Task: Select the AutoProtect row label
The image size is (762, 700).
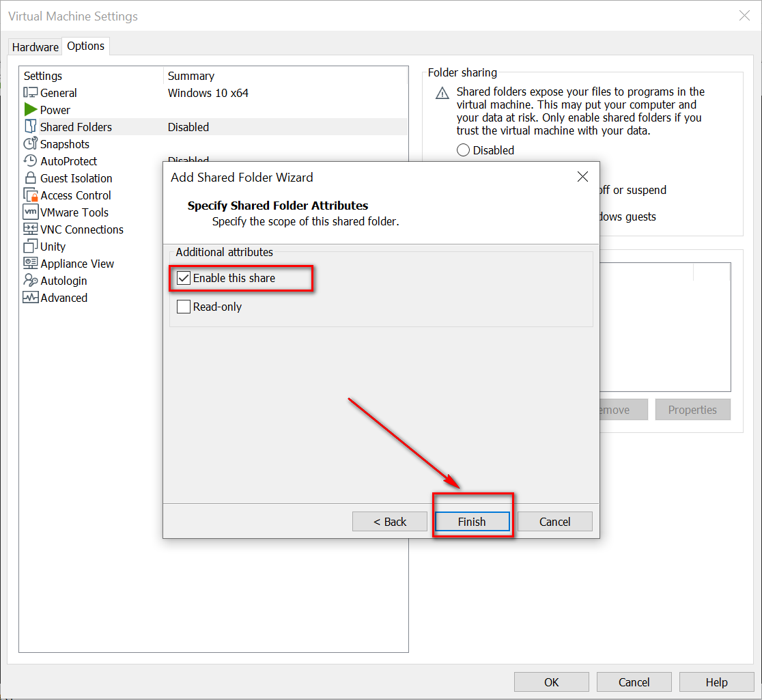Action: pyautogui.click(x=68, y=161)
